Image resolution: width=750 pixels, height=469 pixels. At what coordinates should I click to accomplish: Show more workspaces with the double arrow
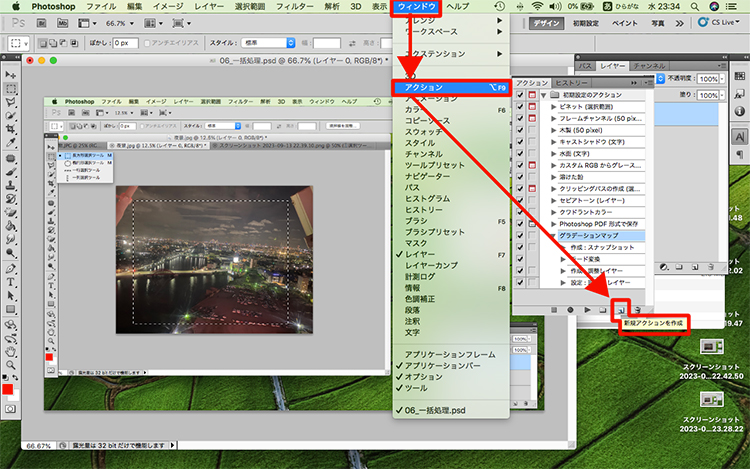[679, 23]
